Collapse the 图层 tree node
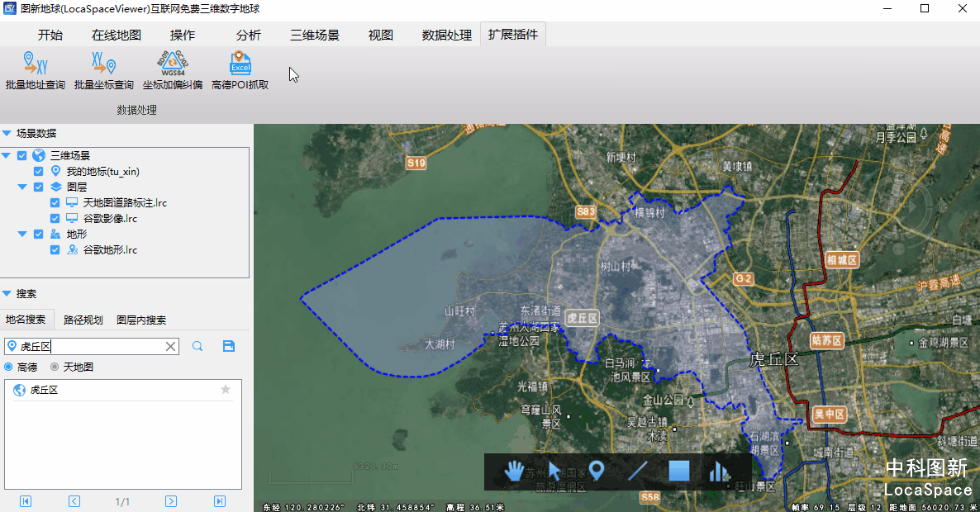 tap(22, 187)
